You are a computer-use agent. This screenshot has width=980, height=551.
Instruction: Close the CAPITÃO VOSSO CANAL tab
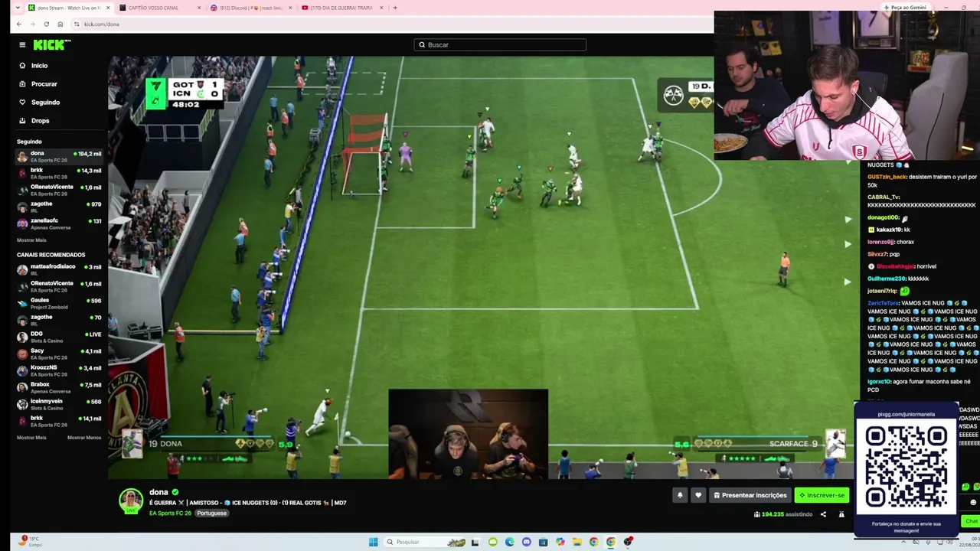click(199, 8)
